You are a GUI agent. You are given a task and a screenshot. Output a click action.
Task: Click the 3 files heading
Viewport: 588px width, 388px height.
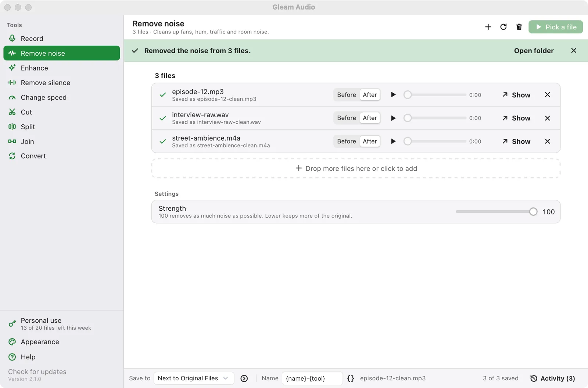click(165, 76)
